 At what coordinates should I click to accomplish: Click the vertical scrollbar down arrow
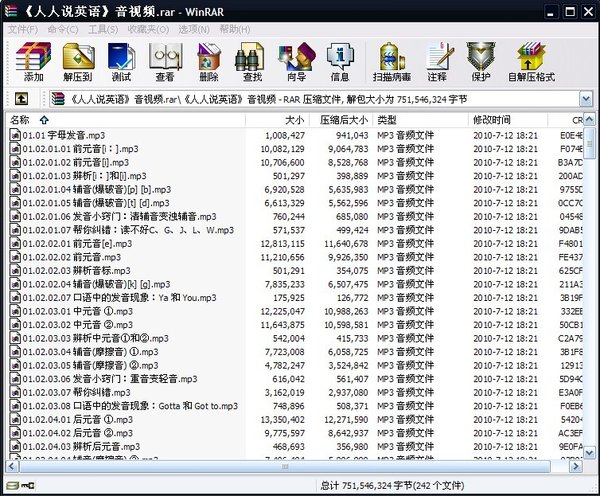point(590,453)
